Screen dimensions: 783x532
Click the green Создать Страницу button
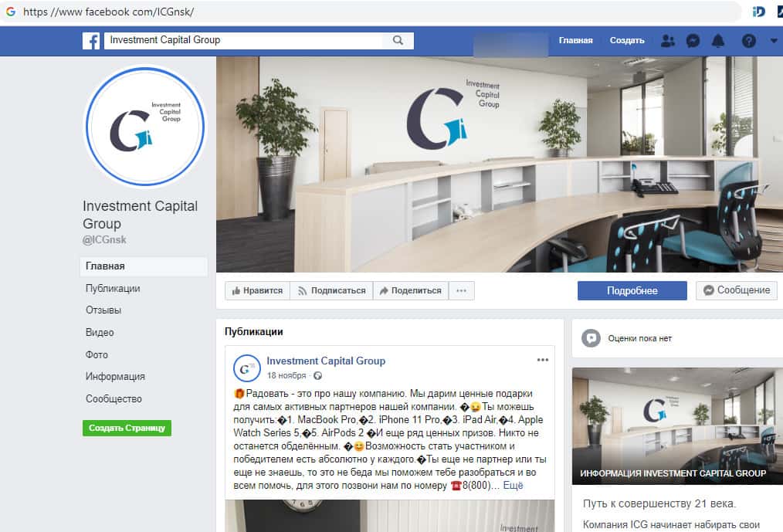point(127,428)
